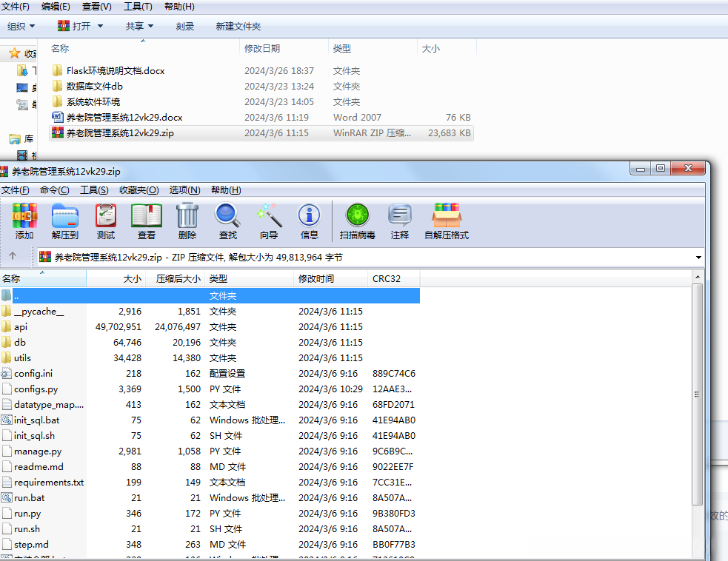728x561 pixels.
Task: Select init_sql.bat batch file icon
Action: pyautogui.click(x=6, y=420)
